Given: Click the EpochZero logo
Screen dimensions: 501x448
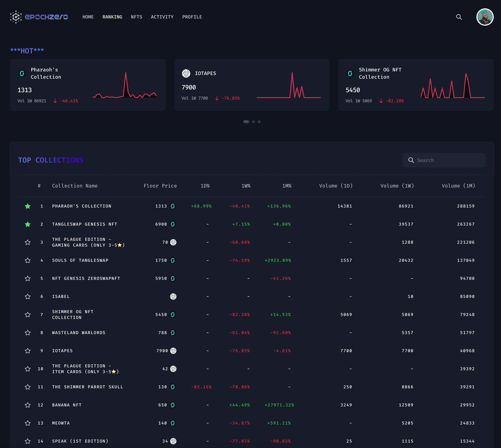Looking at the screenshot, I should point(39,17).
